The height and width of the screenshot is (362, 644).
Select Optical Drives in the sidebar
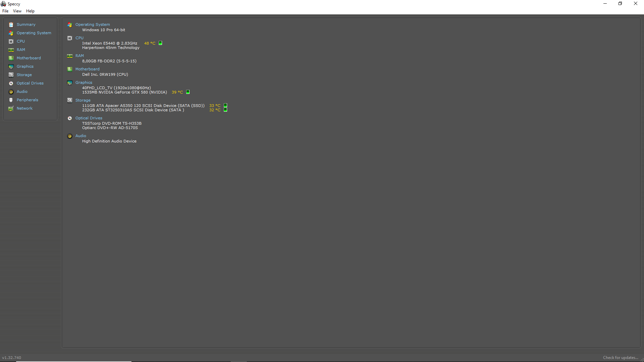(30, 83)
